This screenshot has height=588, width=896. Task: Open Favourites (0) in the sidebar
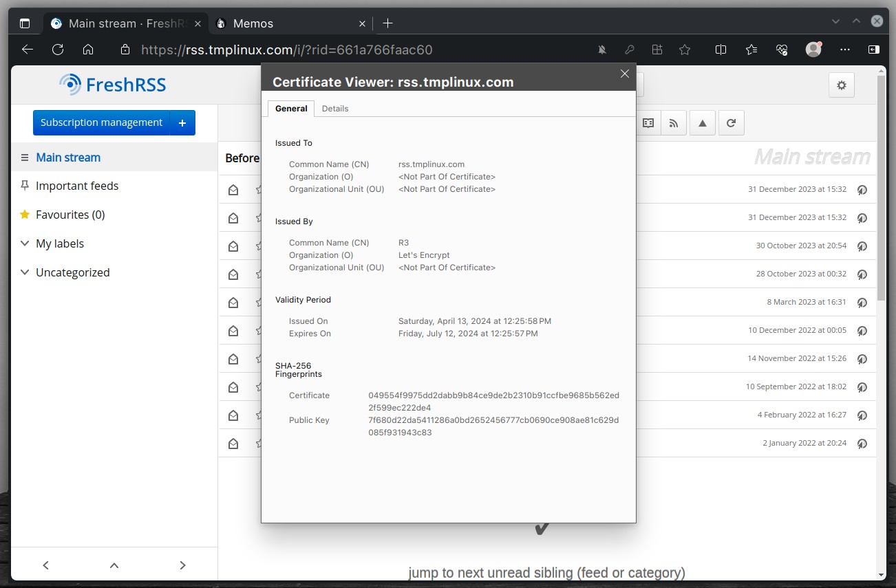pos(114,215)
